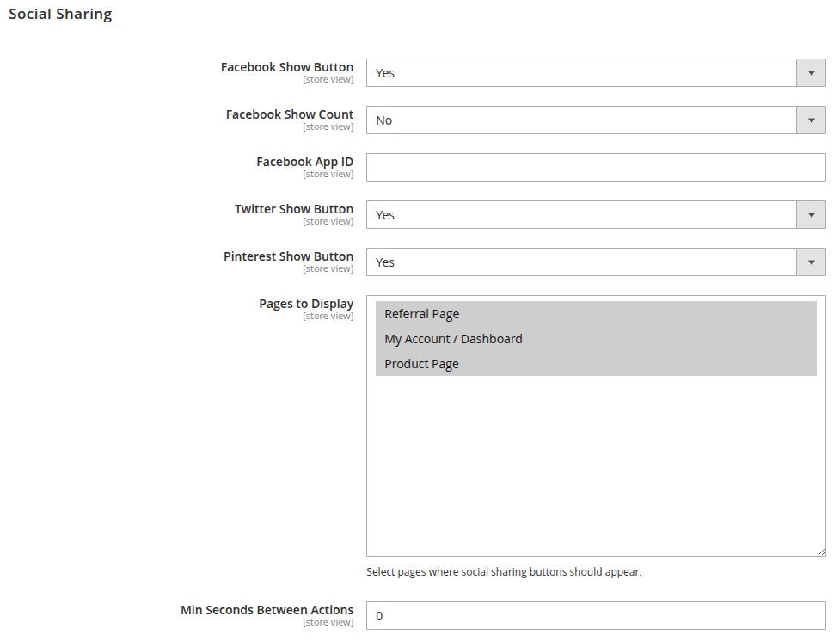Viewport: 840px width, 641px height.
Task: Click the Social Sharing section heading
Action: pos(60,14)
